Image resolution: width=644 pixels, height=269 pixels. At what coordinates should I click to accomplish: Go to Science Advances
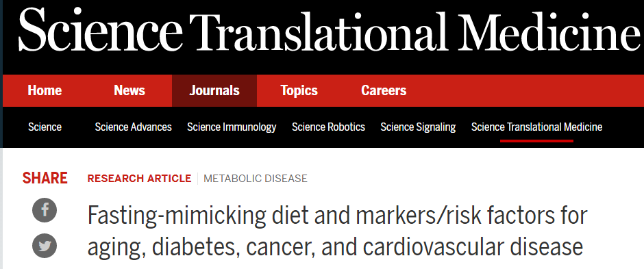[133, 127]
